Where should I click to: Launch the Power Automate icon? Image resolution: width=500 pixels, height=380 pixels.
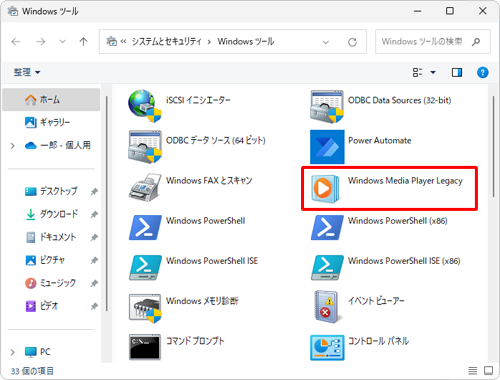(327, 147)
